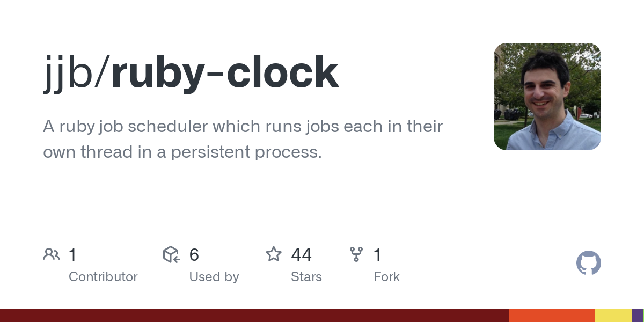Click the Fork label

[x=387, y=277]
